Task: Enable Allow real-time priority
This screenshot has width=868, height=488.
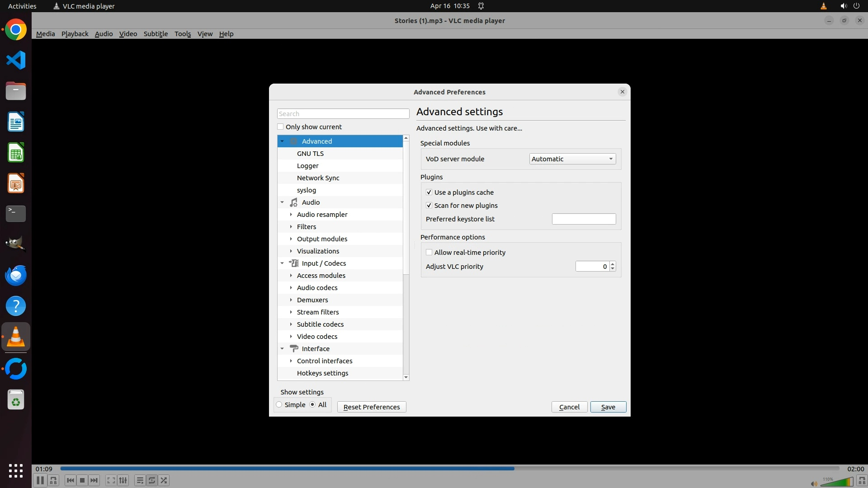Action: pyautogui.click(x=429, y=253)
